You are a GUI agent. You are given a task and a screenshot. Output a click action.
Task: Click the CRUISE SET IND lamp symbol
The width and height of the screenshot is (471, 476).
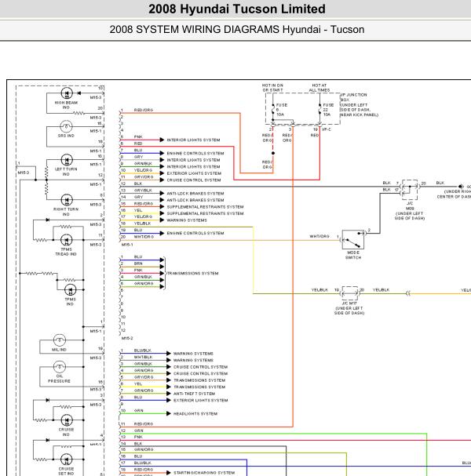(x=67, y=460)
